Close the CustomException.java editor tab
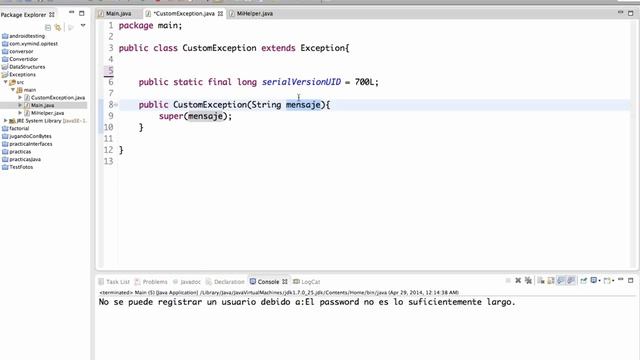The image size is (640, 360). [220, 13]
